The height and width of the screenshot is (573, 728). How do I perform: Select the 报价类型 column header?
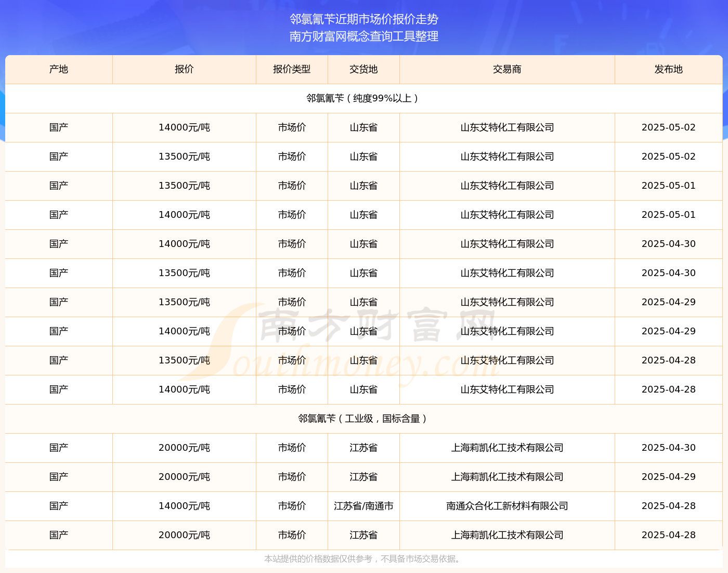pyautogui.click(x=292, y=69)
